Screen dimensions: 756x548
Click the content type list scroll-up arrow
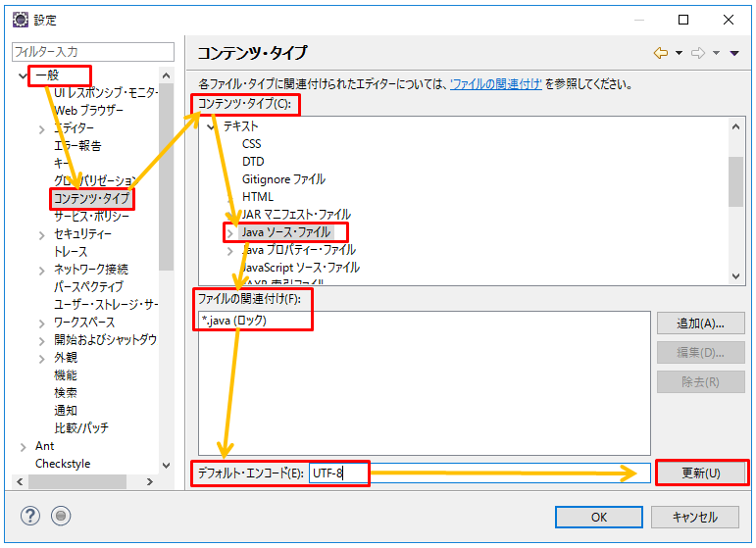pyautogui.click(x=735, y=126)
